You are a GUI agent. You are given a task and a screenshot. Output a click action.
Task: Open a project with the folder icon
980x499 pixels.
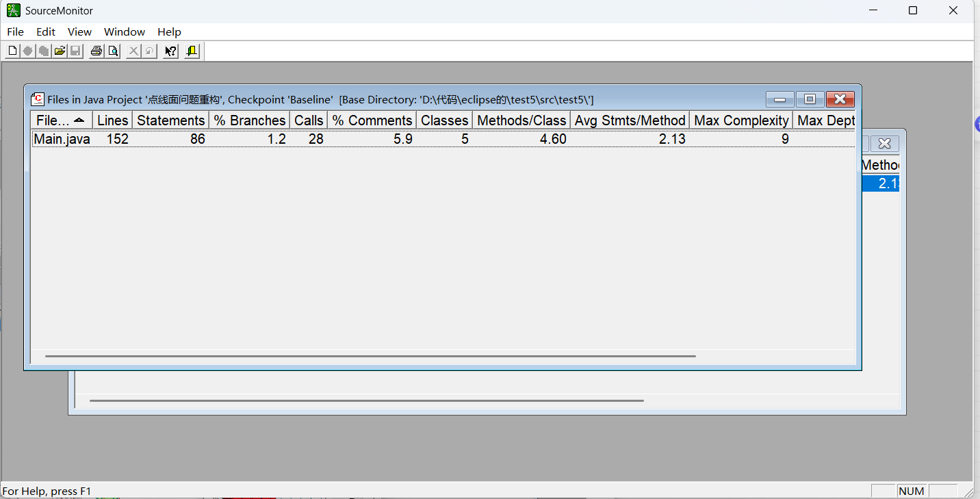[x=60, y=51]
